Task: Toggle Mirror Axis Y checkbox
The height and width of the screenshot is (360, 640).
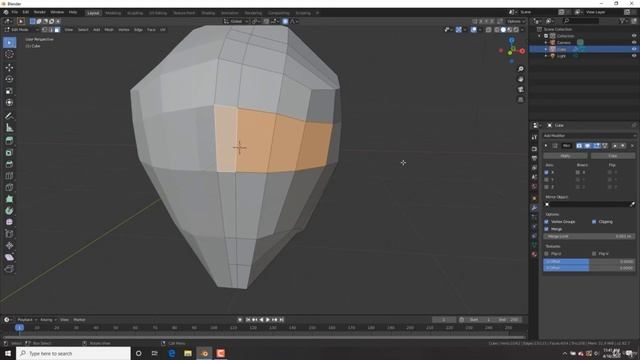Action: [x=547, y=180]
